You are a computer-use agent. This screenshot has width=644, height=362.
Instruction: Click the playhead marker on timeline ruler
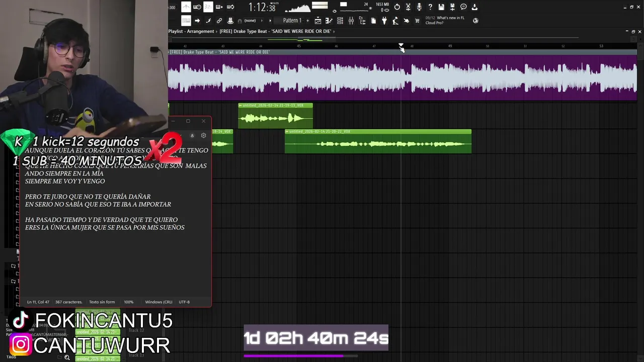click(x=401, y=45)
